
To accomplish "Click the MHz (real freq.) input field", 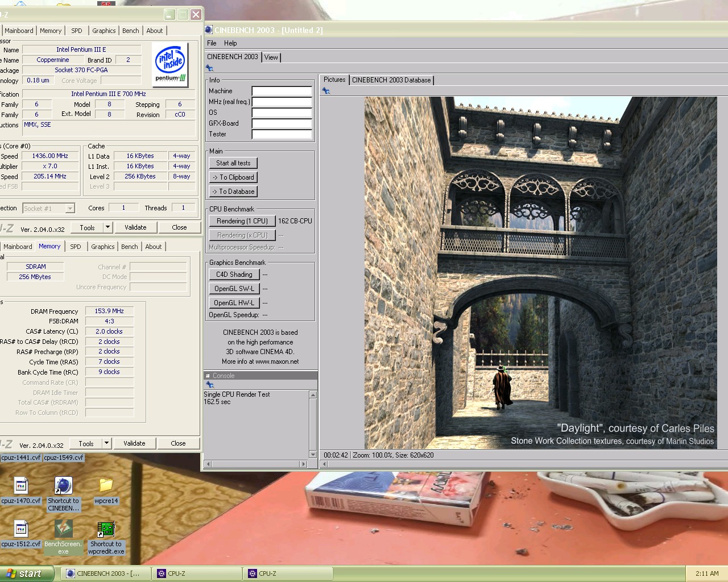I will pos(282,102).
